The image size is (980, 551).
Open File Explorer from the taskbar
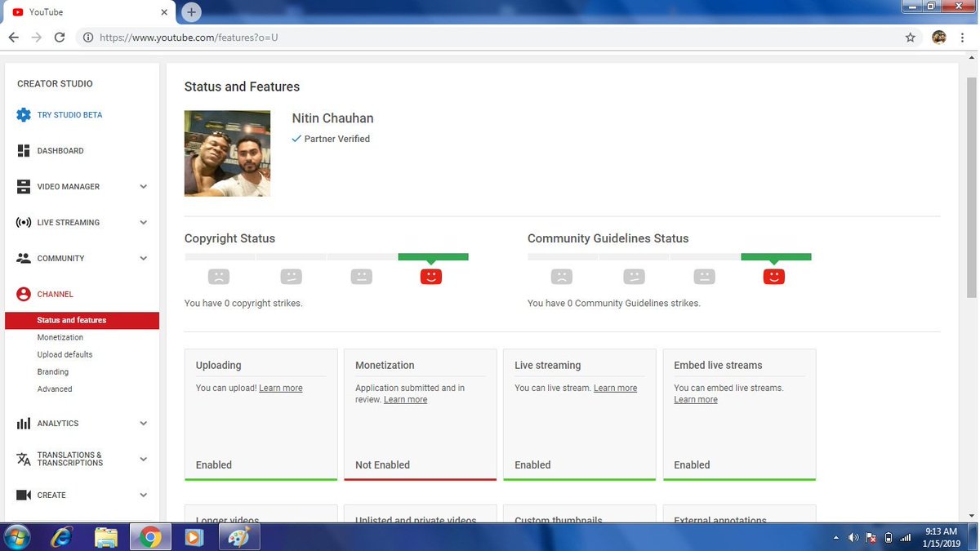(105, 537)
